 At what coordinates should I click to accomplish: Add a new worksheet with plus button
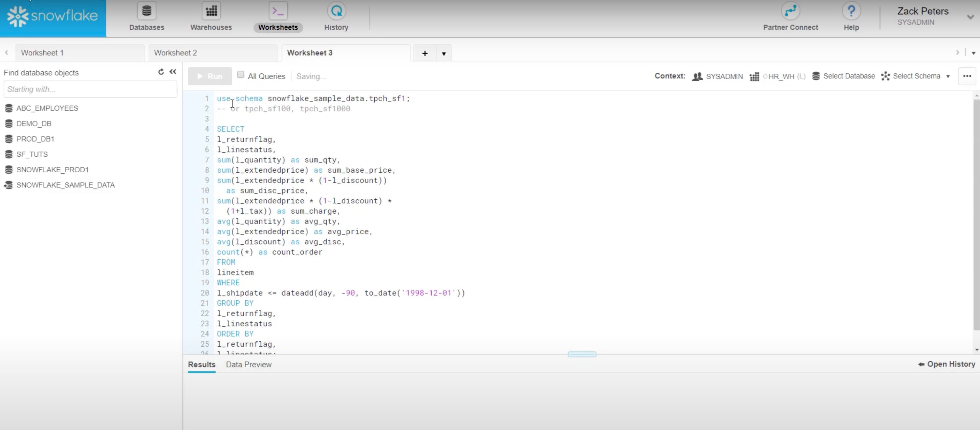click(424, 54)
